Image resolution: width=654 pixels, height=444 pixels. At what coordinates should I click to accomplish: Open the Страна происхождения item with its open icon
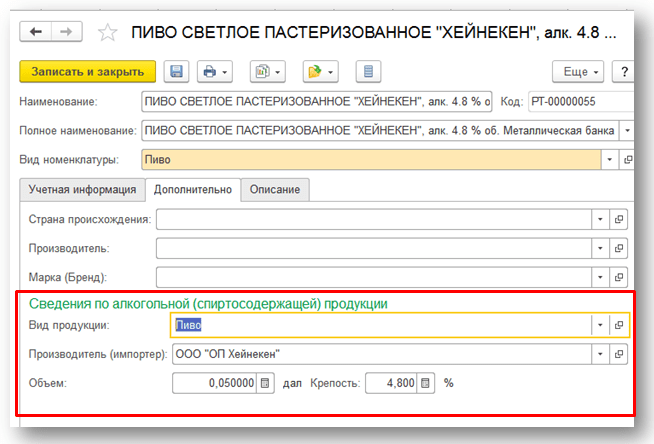point(619,219)
